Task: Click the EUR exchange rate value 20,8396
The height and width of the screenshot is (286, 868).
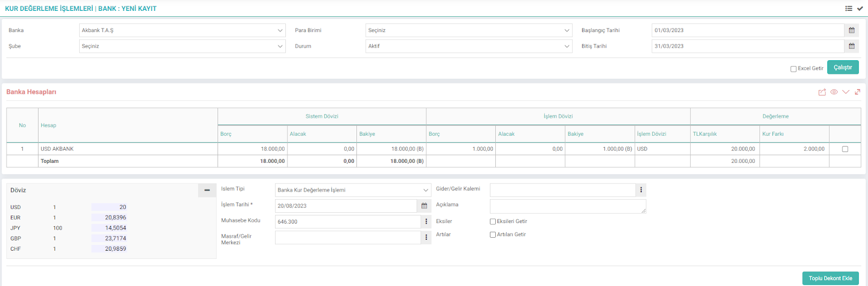Action: point(109,218)
